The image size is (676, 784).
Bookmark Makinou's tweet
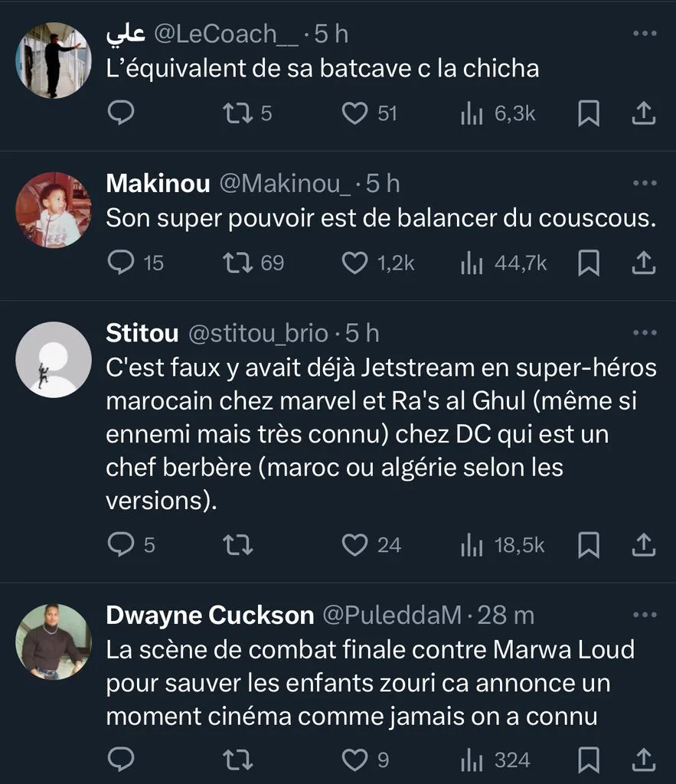click(589, 263)
